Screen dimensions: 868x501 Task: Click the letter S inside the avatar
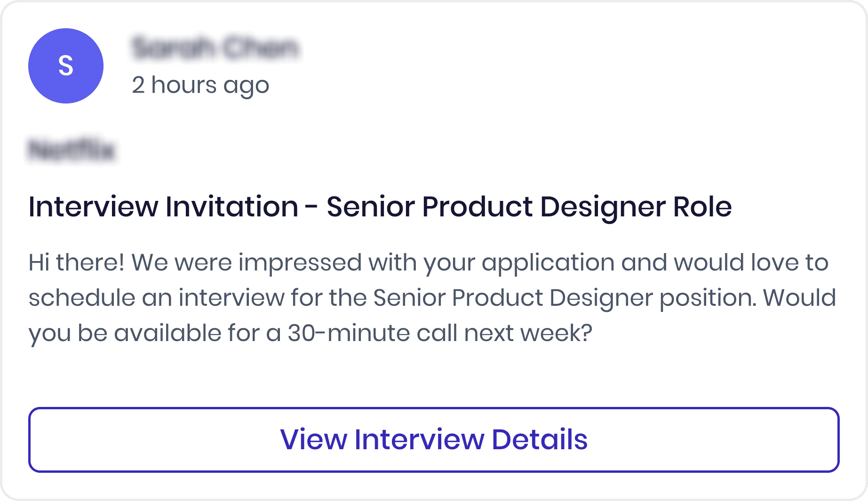pos(66,65)
